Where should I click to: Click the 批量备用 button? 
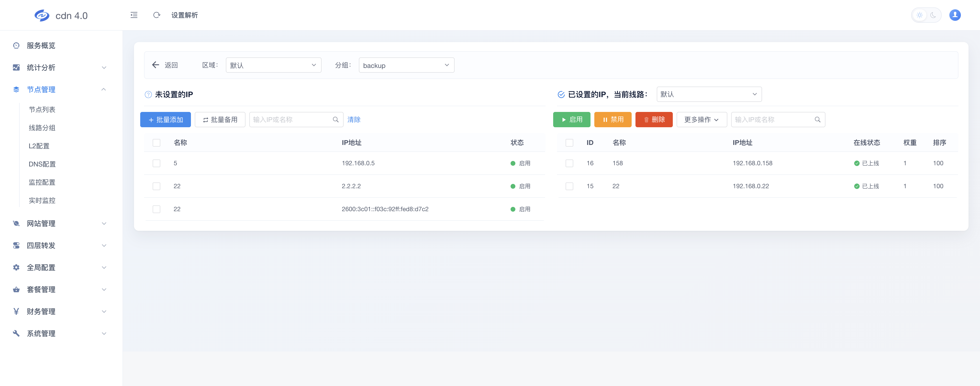[x=220, y=120]
